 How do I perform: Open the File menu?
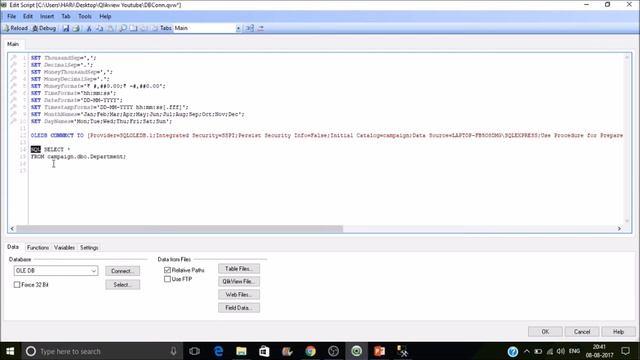[11, 16]
